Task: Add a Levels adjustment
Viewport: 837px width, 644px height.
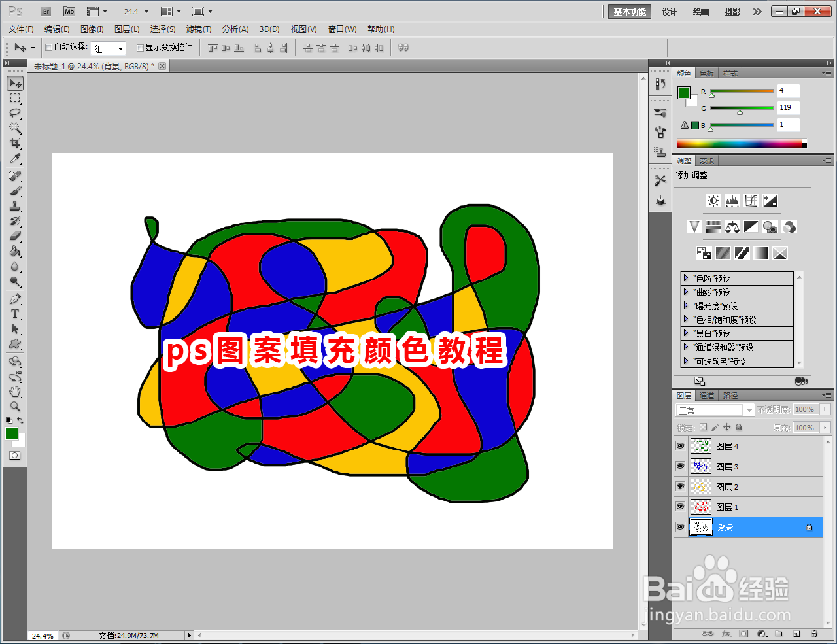Action: click(732, 201)
